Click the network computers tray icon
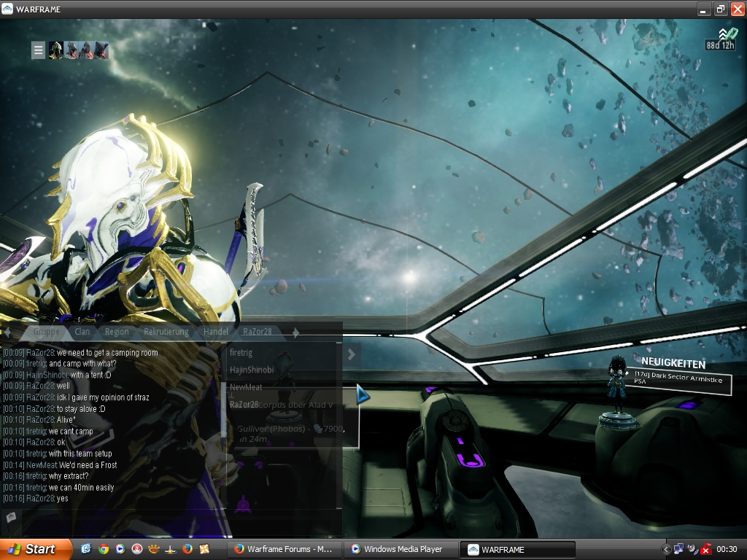The width and height of the screenshot is (747, 560). [x=679, y=550]
